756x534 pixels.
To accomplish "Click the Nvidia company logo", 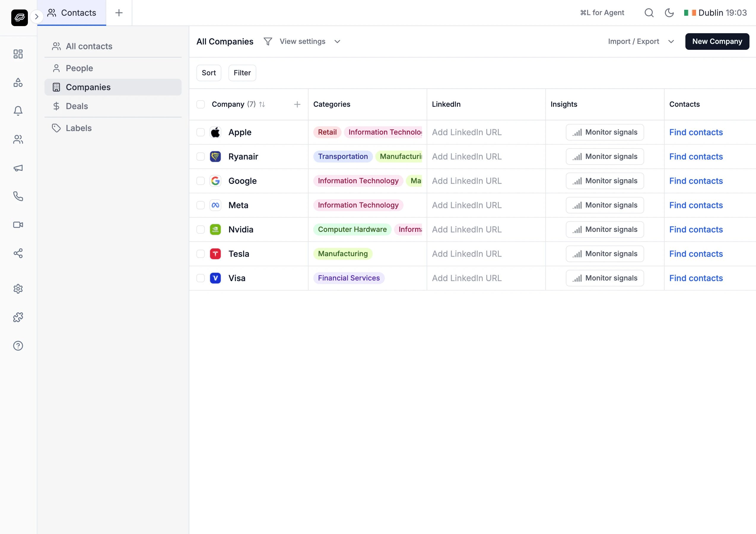I will (x=215, y=230).
